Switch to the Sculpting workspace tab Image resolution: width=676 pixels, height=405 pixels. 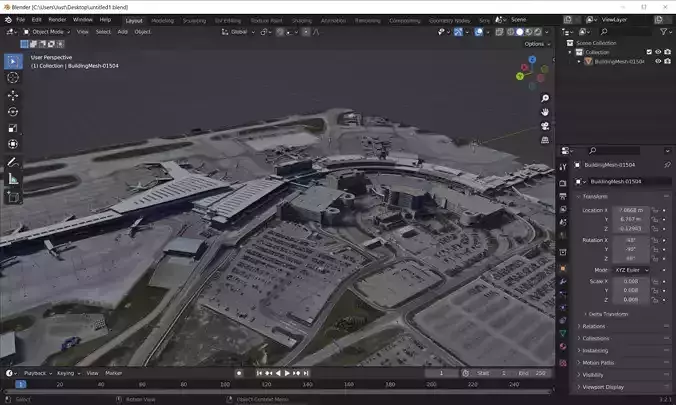(x=194, y=21)
